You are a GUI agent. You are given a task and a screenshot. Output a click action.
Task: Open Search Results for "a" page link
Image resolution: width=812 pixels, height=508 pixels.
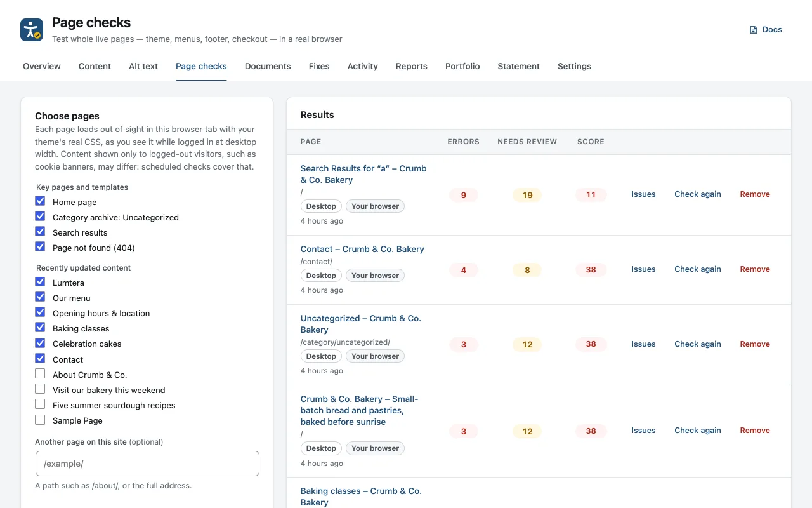(x=363, y=174)
